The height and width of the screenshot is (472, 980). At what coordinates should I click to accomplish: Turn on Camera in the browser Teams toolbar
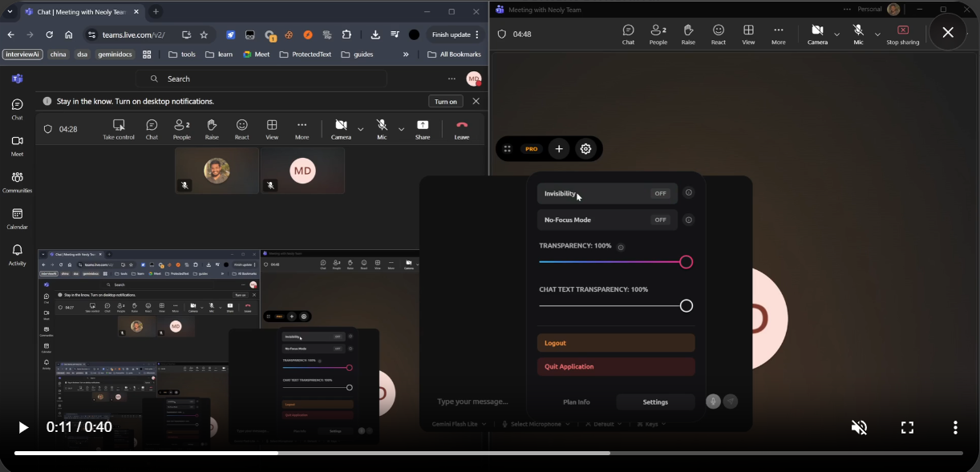pyautogui.click(x=341, y=129)
